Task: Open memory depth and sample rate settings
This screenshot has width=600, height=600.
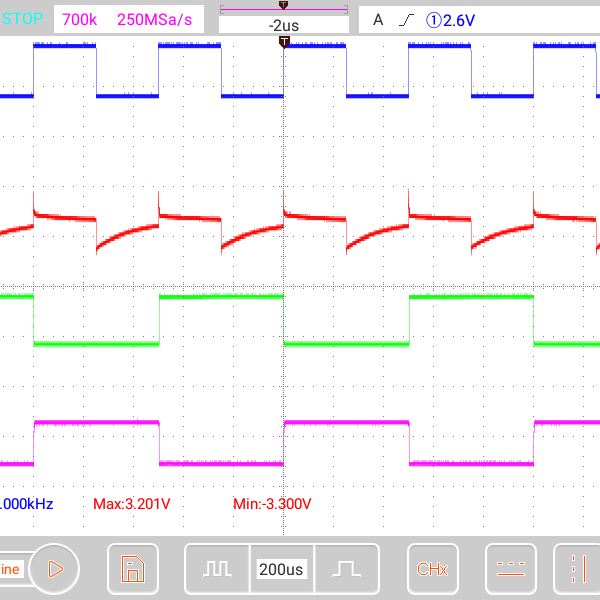Action: pos(129,19)
